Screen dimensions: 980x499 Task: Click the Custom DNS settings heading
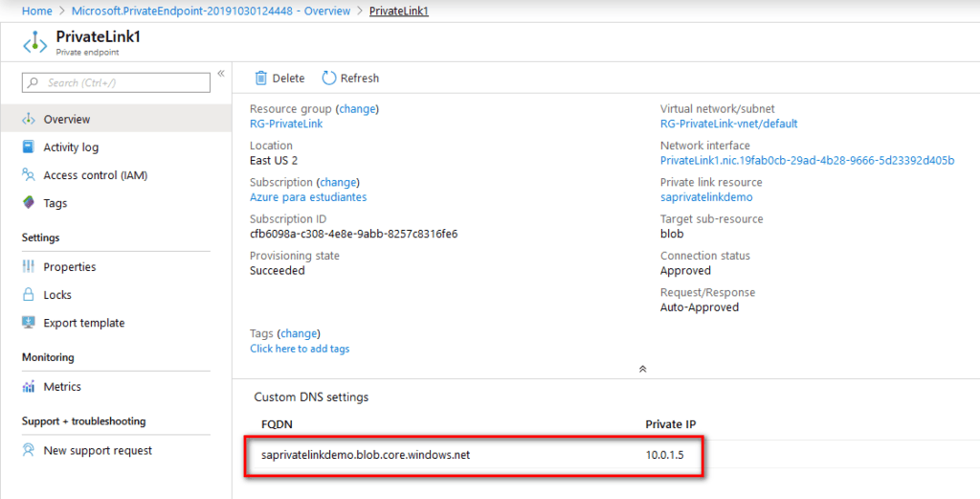tap(311, 397)
